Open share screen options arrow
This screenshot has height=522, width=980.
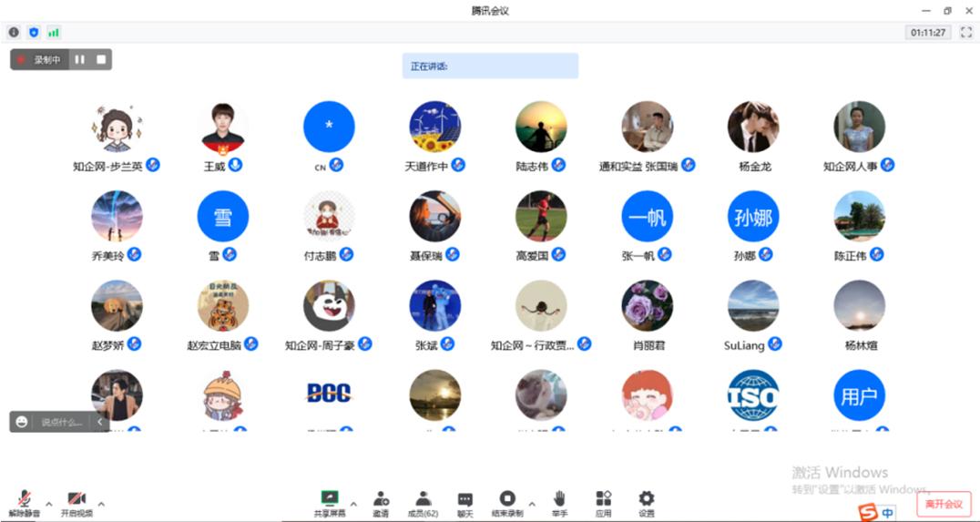click(353, 504)
